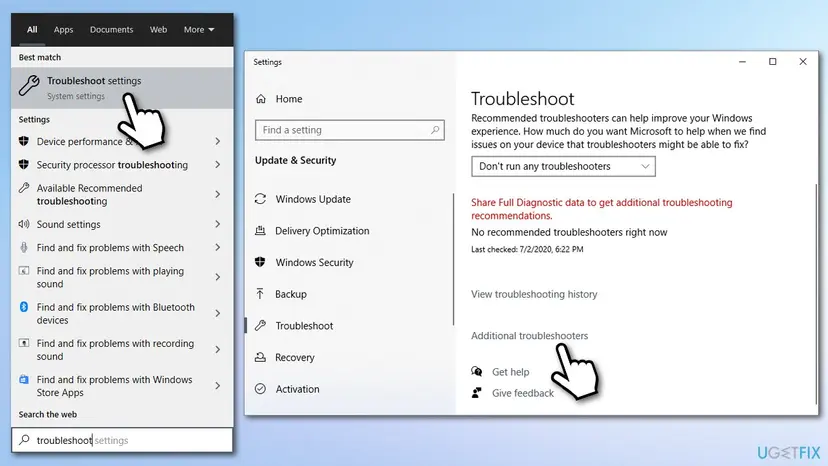Click the shield icon for Device performance

tap(24, 141)
